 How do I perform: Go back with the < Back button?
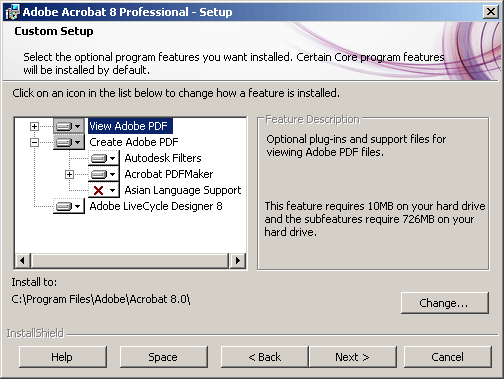(x=265, y=357)
